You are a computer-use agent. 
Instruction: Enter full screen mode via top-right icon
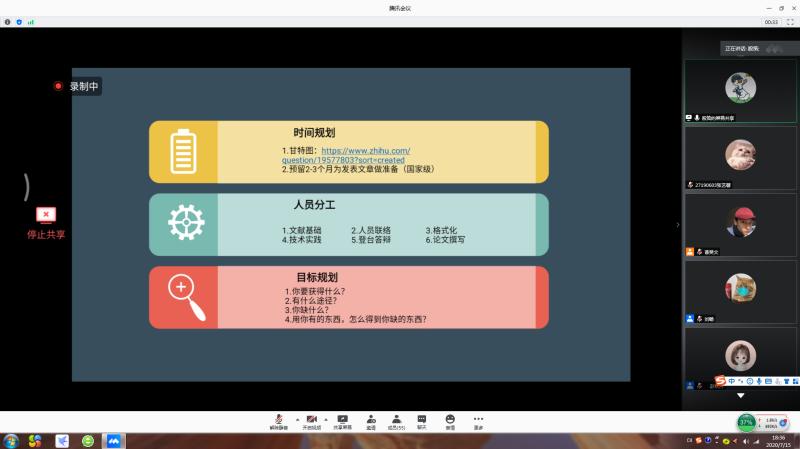pos(790,21)
